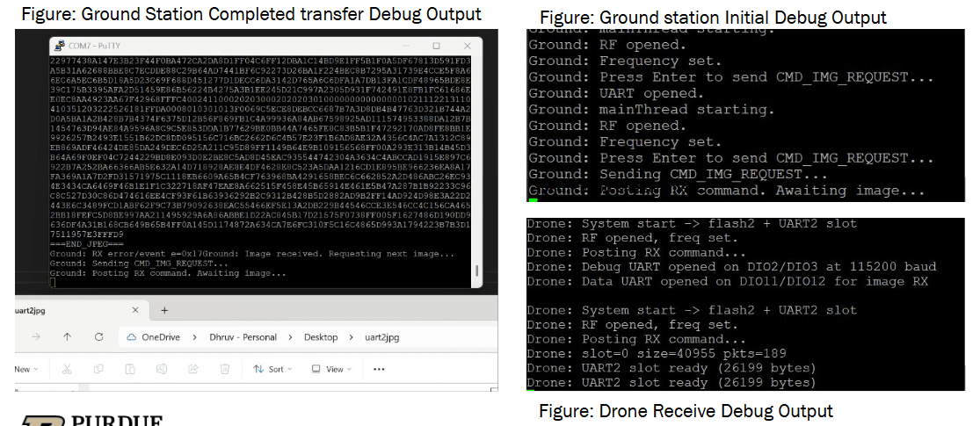980x426 pixels.
Task: Go up one folder level in File Explorer
Action: tap(67, 336)
